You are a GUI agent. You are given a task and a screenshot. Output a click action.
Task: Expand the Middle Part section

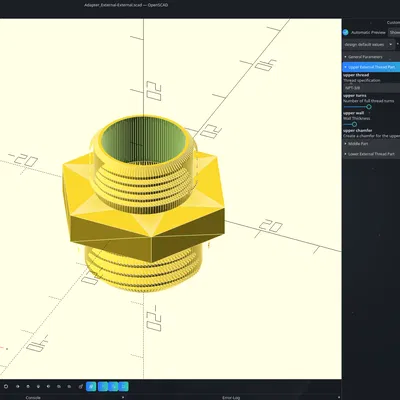371,144
